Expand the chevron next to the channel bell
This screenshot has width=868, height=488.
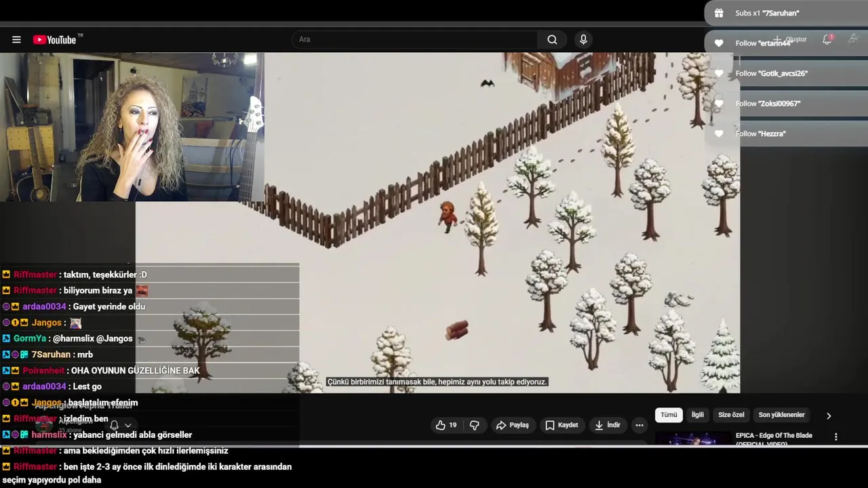[127, 426]
